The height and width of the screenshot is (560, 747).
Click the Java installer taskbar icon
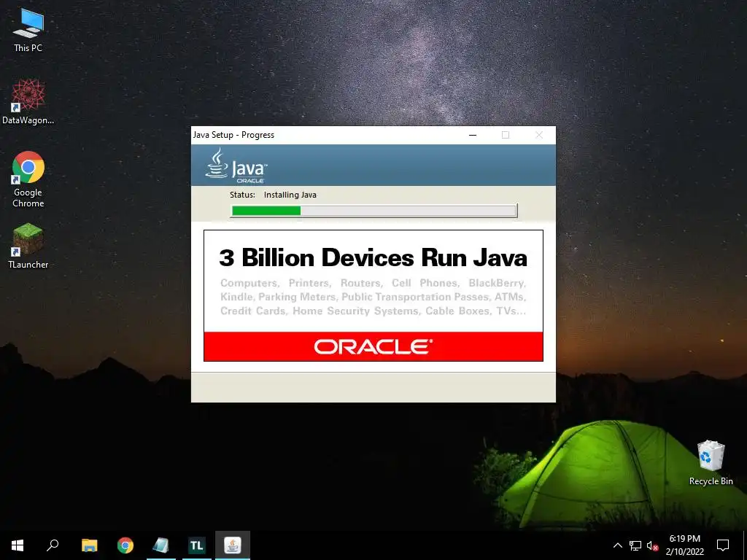click(x=233, y=545)
